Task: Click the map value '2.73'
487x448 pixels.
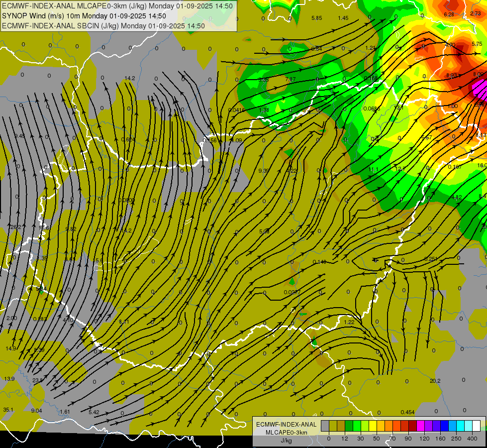Action: pos(476,13)
